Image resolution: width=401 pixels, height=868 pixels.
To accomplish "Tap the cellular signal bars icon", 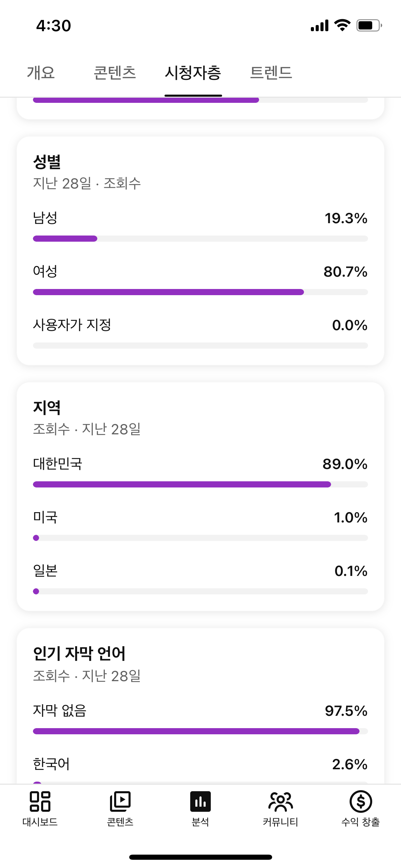I will (x=319, y=25).
